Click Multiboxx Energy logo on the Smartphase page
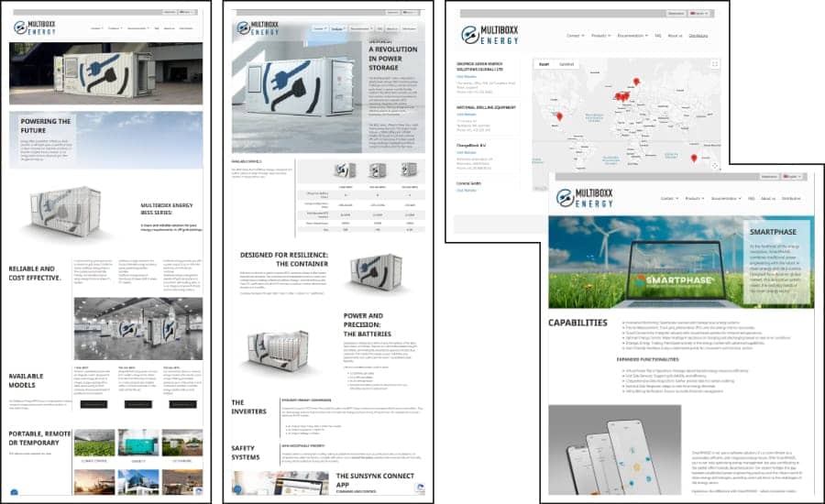825x504 pixels. pyautogui.click(x=585, y=198)
